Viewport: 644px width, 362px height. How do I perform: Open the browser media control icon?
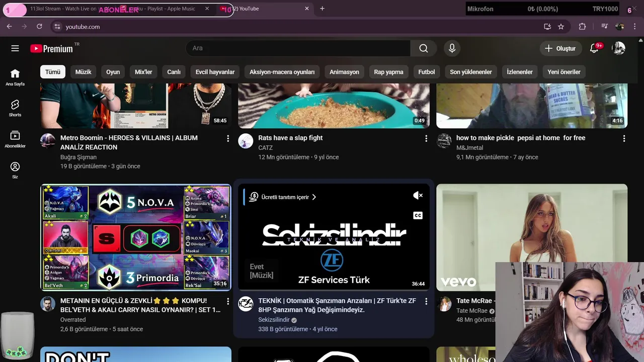[604, 27]
